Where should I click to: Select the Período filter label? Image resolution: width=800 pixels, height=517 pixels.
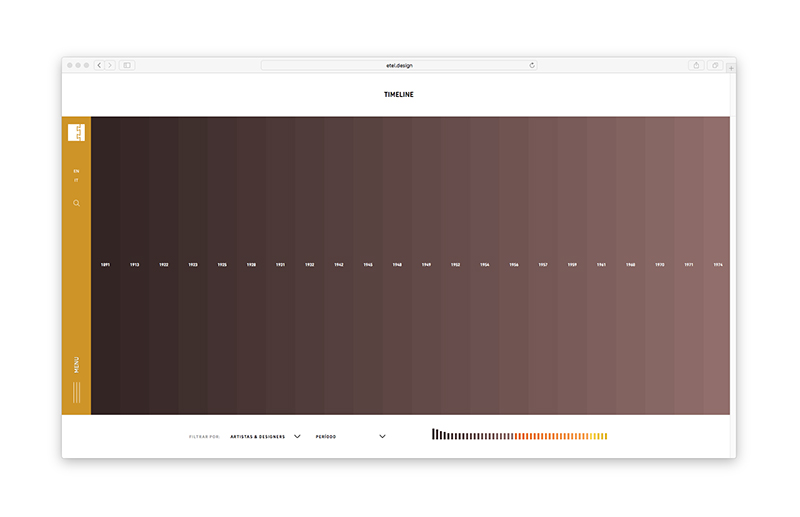click(x=326, y=437)
